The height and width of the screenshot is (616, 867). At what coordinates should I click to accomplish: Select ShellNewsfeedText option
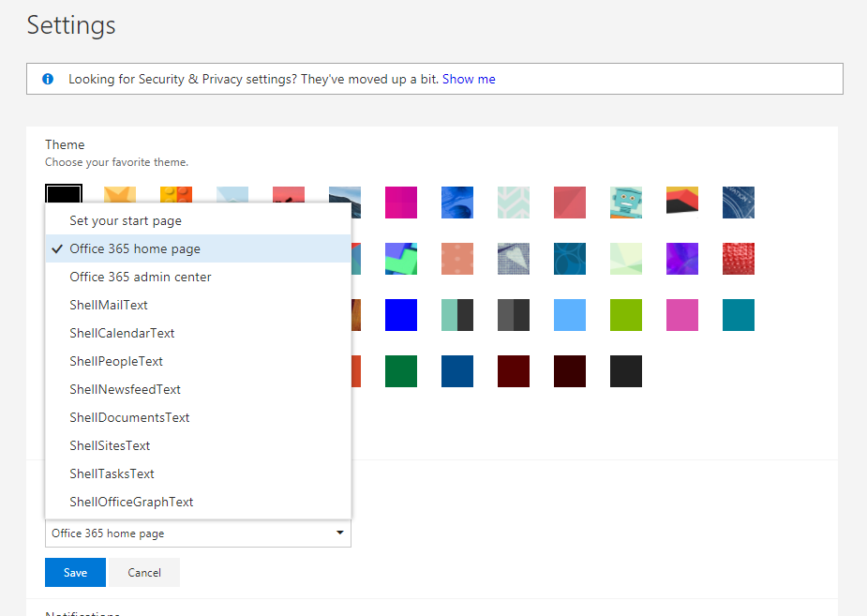pos(198,390)
